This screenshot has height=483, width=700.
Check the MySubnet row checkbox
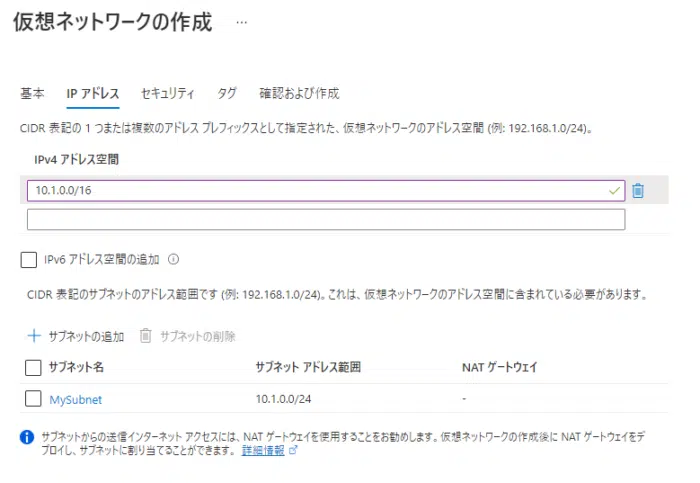(33, 399)
